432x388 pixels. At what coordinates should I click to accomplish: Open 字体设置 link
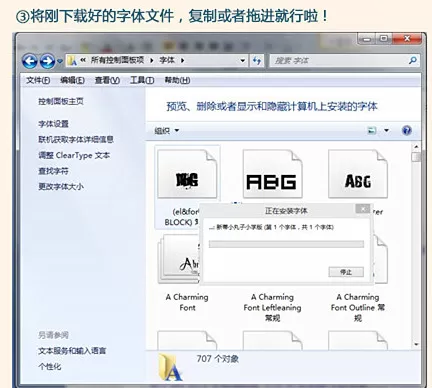tap(53, 124)
